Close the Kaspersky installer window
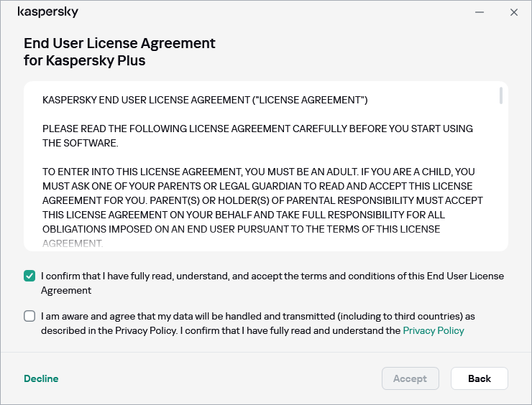 (514, 12)
